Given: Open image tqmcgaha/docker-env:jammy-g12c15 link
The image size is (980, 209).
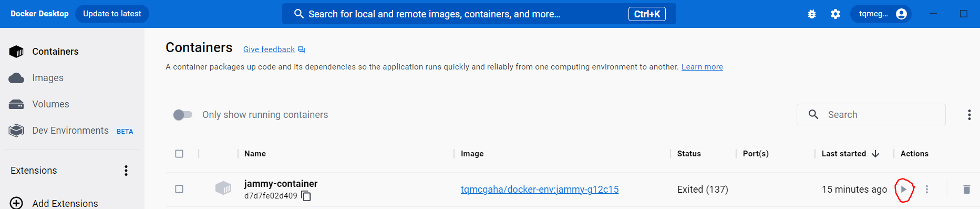Looking at the screenshot, I should click(540, 190).
